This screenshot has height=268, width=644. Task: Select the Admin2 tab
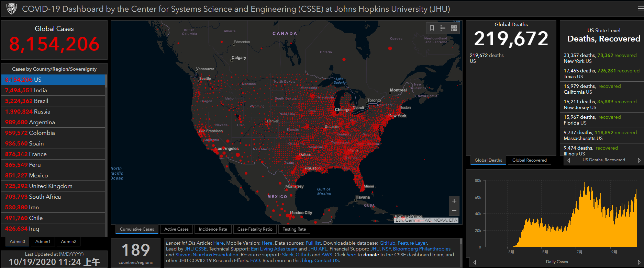[x=68, y=242]
